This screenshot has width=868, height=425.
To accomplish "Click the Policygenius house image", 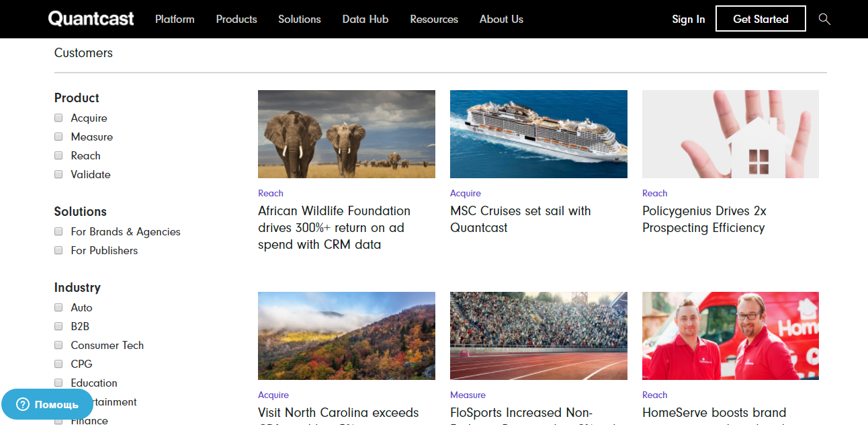I will pos(730,134).
